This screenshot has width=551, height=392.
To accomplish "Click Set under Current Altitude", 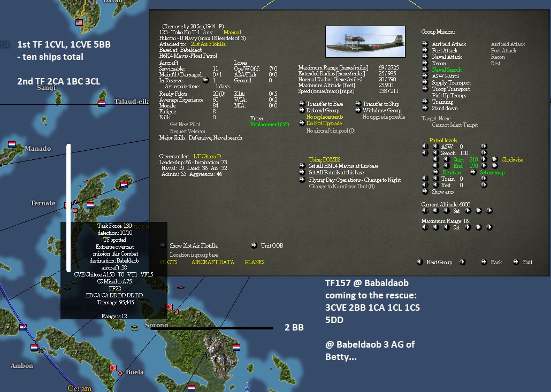I will coord(456,211).
